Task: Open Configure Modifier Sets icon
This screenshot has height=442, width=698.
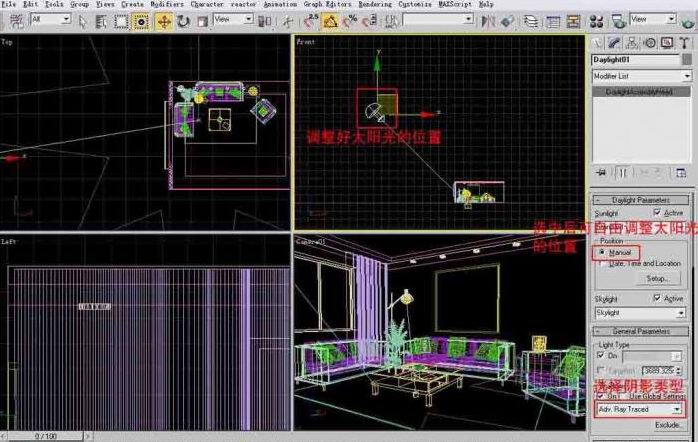Action: 681,173
